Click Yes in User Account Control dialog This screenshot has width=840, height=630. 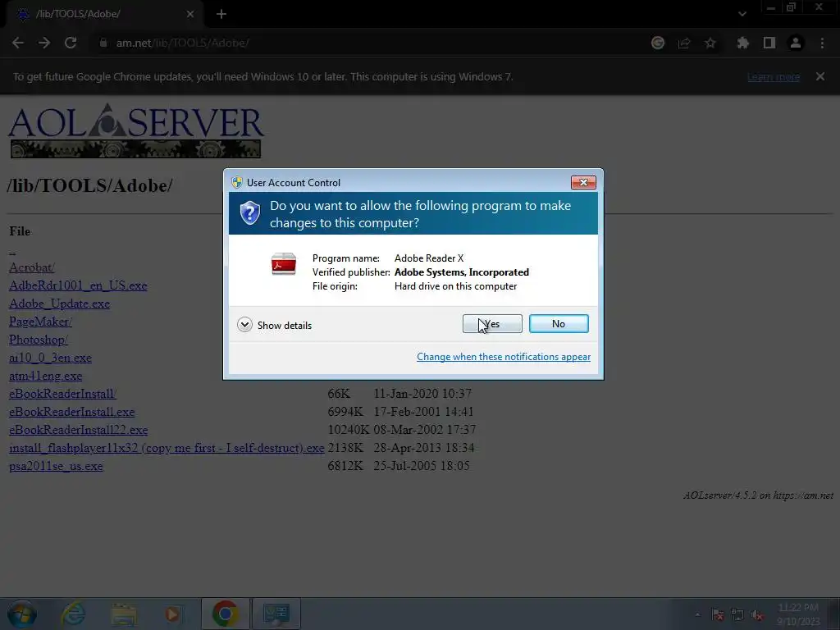pos(492,323)
